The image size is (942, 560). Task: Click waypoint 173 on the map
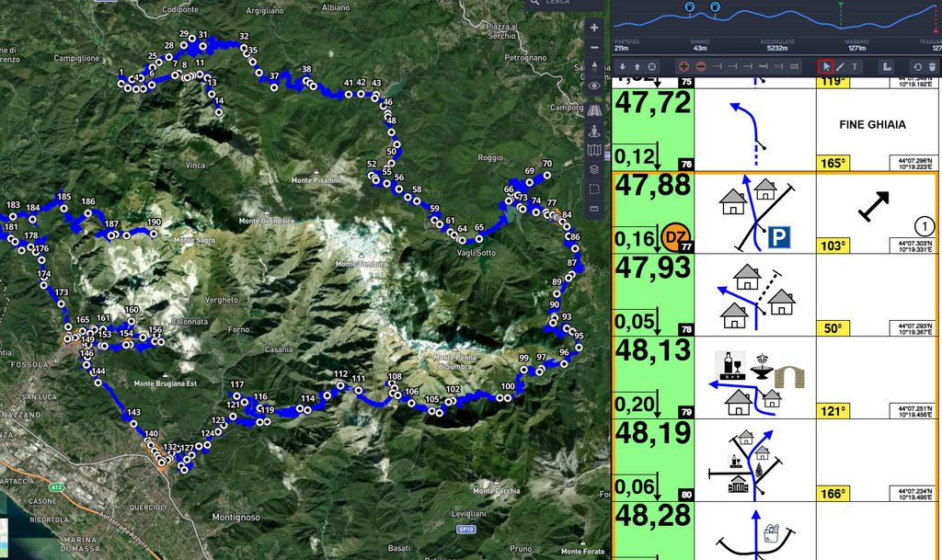click(x=62, y=304)
